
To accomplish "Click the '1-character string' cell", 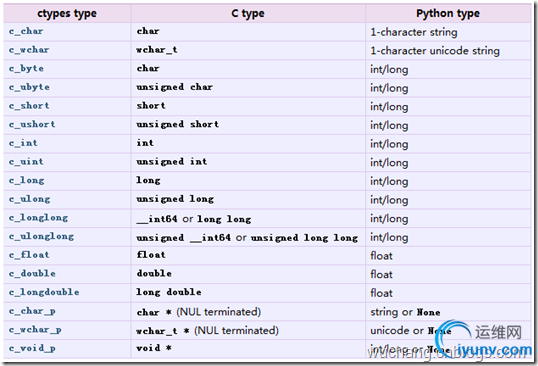I will point(414,32).
